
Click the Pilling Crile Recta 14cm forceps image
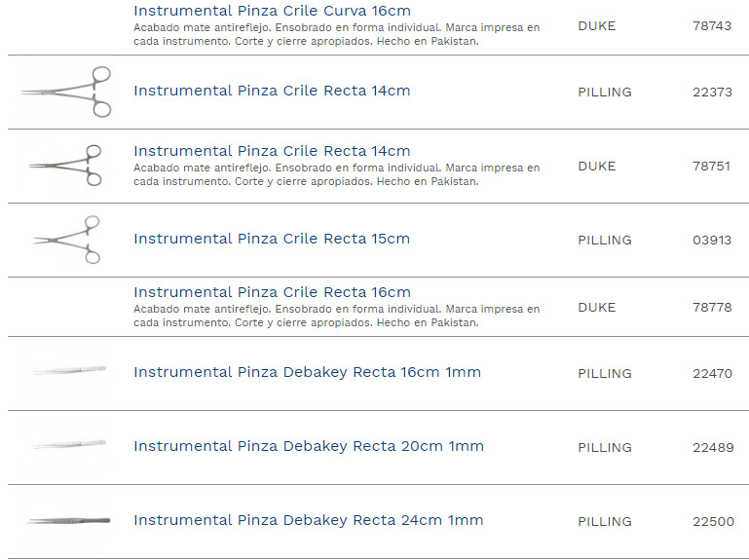click(67, 92)
